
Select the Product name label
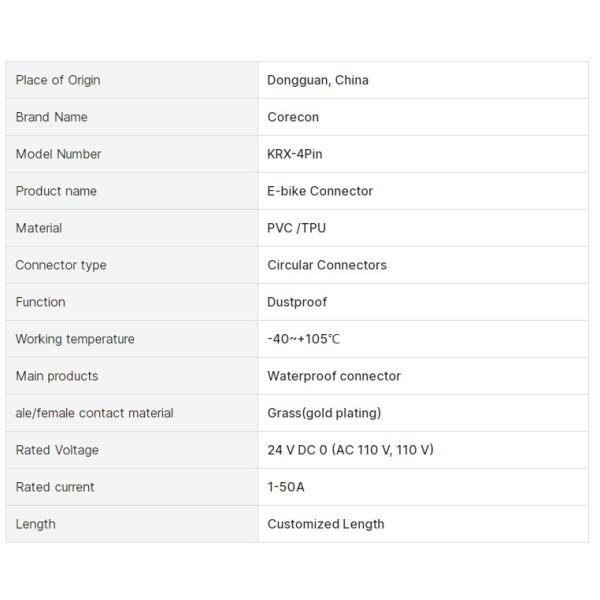56,191
